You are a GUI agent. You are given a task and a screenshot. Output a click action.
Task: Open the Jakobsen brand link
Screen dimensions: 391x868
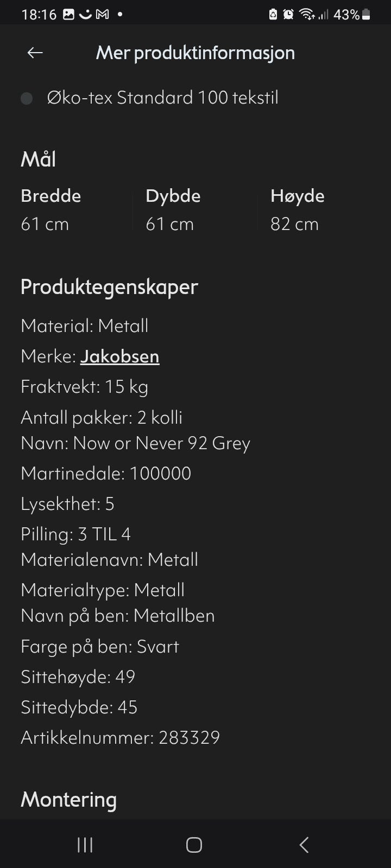tap(119, 356)
